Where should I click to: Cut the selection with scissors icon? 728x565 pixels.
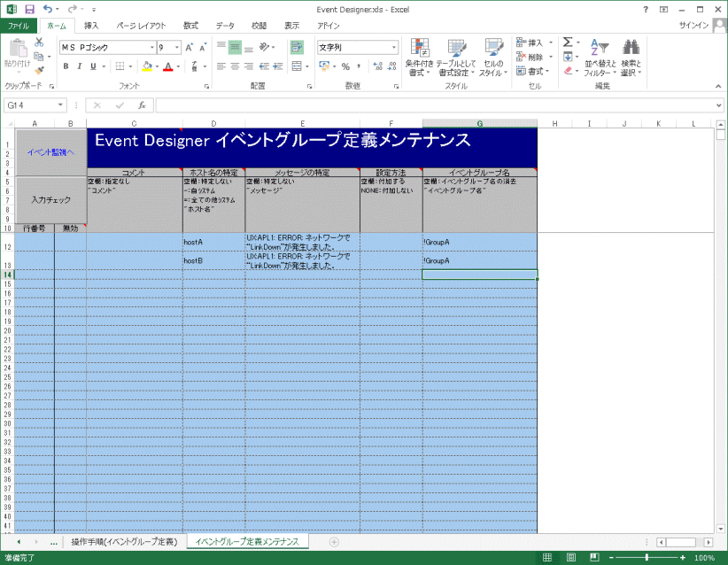point(39,43)
